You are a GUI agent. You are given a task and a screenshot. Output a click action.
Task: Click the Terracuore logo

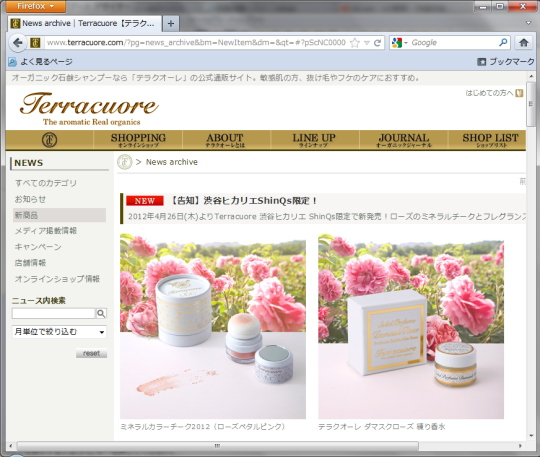click(x=89, y=108)
